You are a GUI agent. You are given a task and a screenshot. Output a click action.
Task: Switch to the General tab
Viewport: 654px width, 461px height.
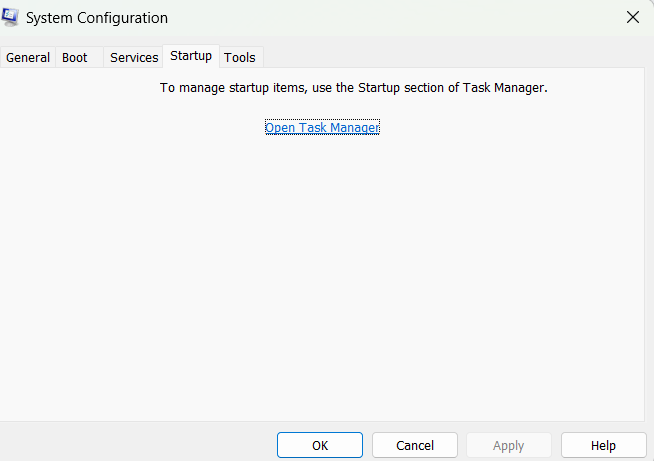(28, 57)
